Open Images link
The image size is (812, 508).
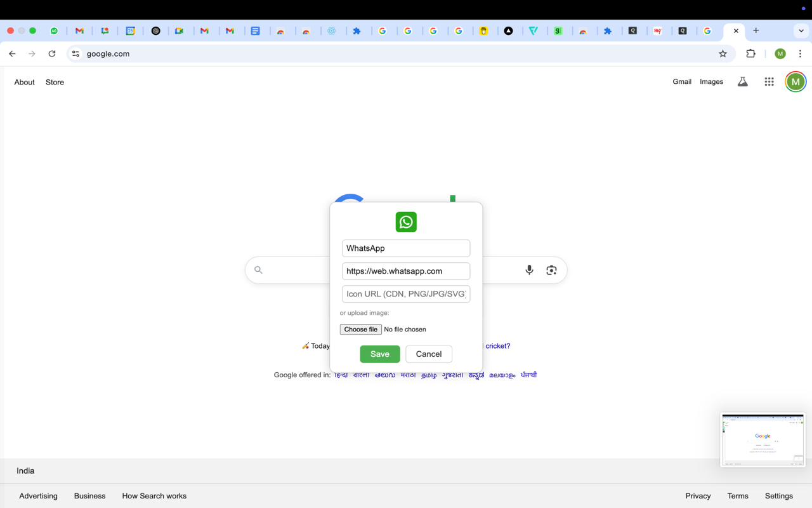tap(711, 81)
